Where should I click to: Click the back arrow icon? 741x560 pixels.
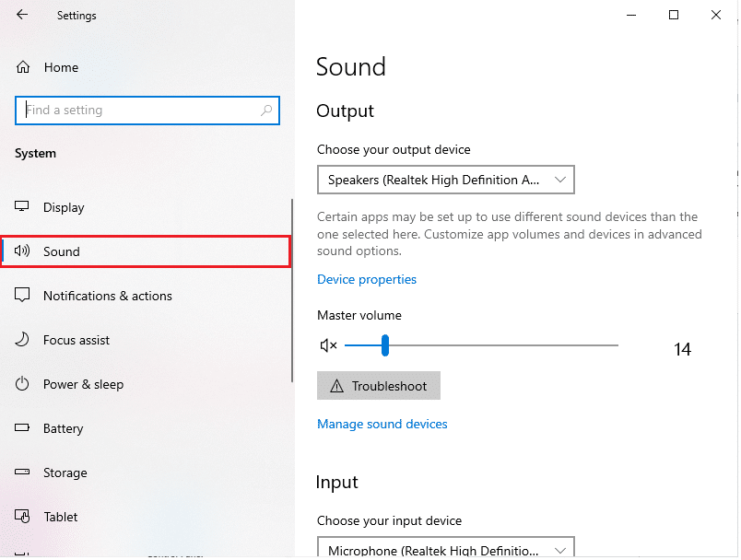[22, 15]
